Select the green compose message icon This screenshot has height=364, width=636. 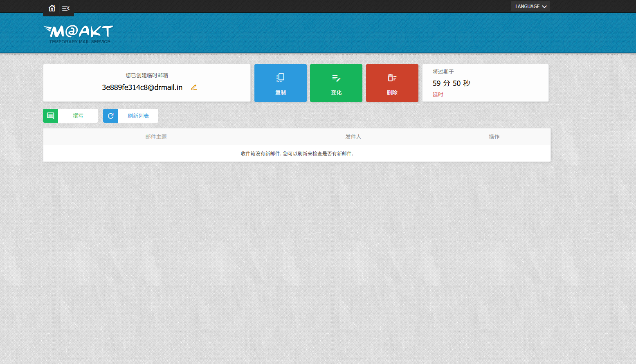50,116
